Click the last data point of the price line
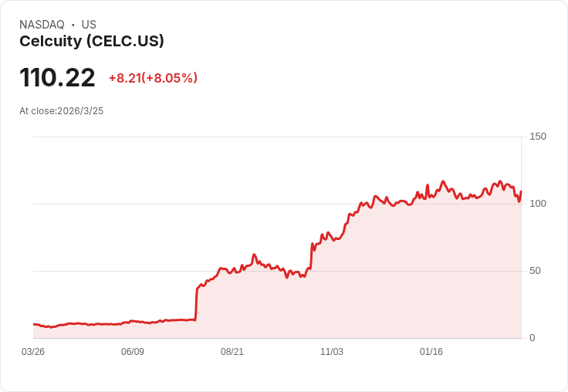568x392 pixels. point(521,191)
